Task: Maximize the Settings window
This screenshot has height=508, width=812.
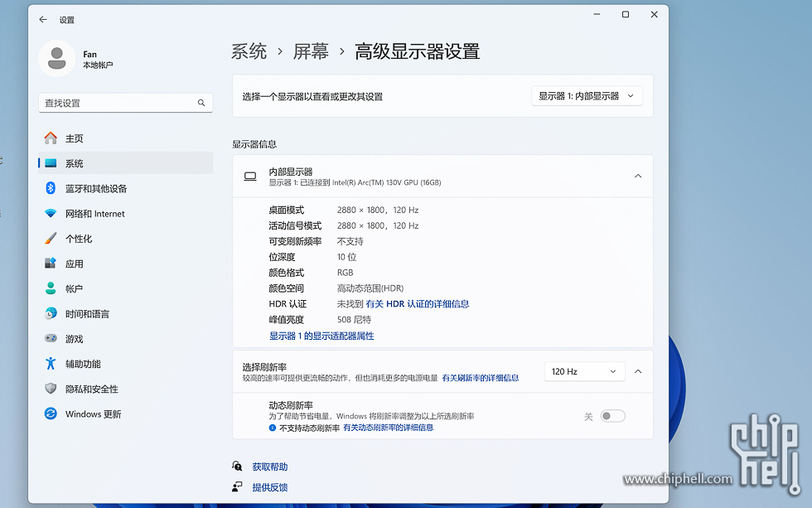Action: pyautogui.click(x=626, y=14)
